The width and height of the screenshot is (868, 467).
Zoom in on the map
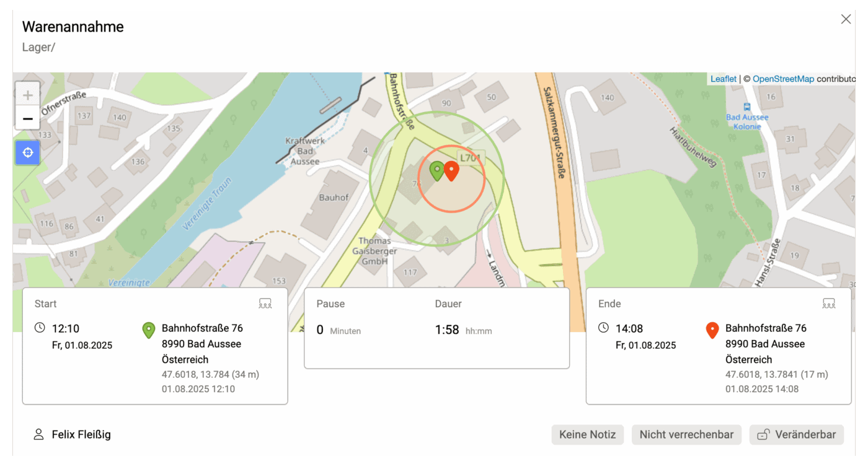27,95
